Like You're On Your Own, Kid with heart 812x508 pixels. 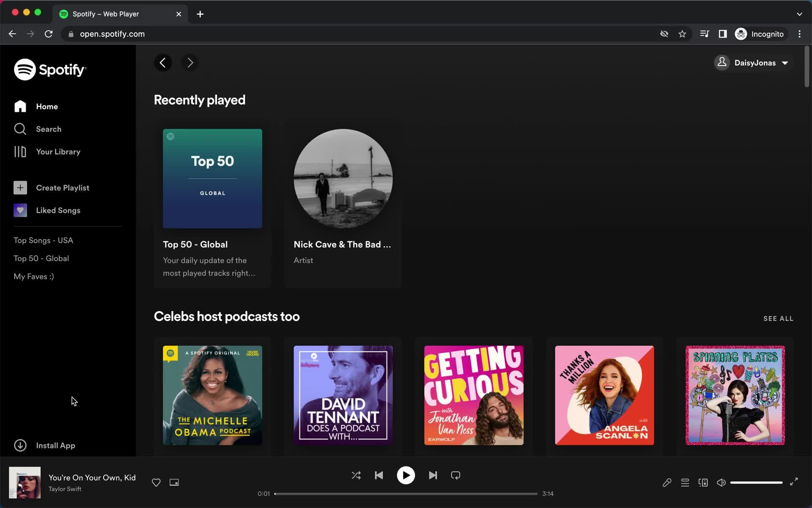[156, 483]
